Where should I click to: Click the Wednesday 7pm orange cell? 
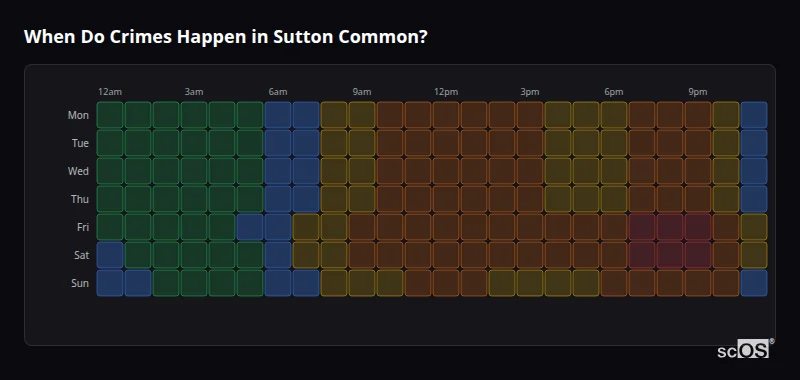click(642, 171)
